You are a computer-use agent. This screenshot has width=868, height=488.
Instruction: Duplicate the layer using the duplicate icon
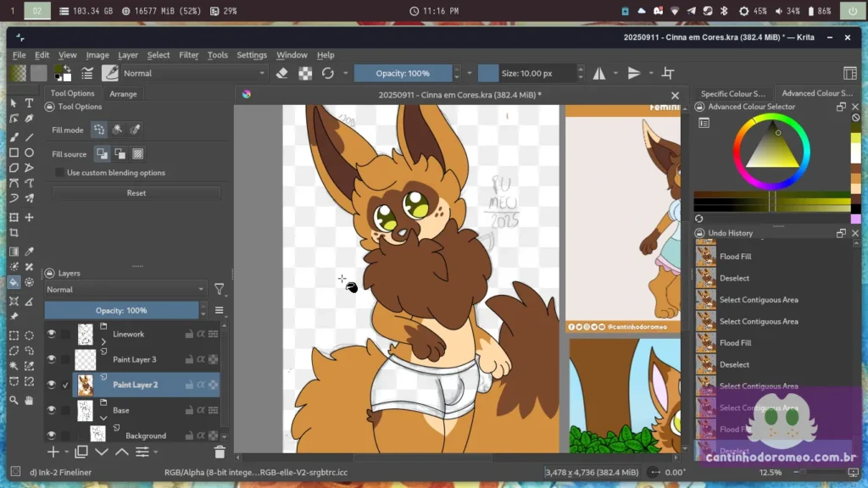(x=81, y=452)
